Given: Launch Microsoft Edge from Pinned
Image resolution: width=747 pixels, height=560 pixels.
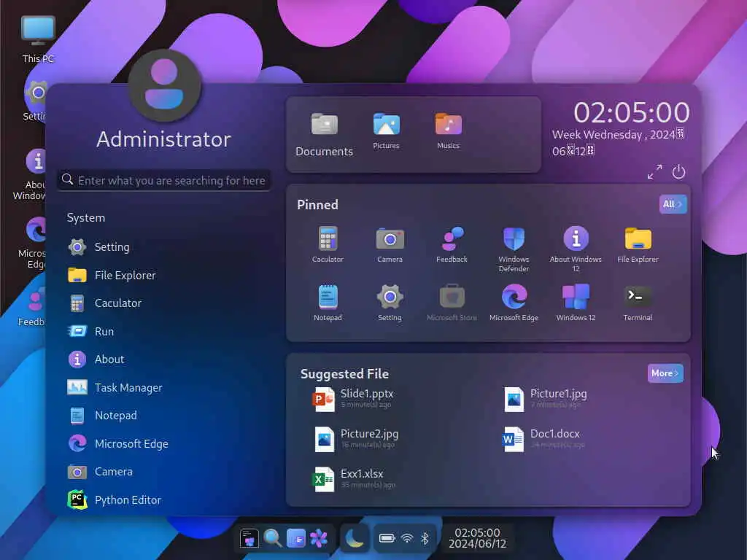Looking at the screenshot, I should 514,303.
